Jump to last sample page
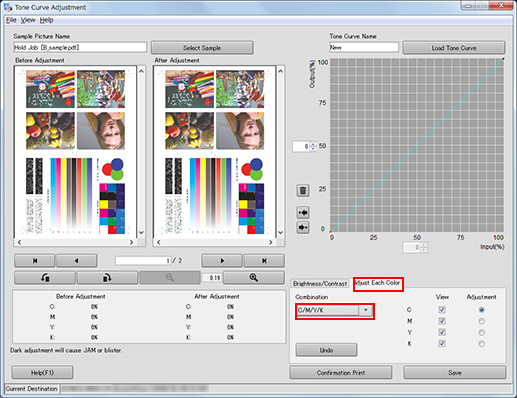This screenshot has width=517, height=398. click(x=264, y=261)
